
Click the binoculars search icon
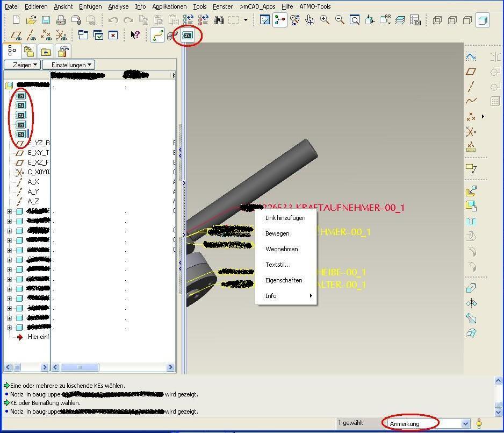(218, 20)
